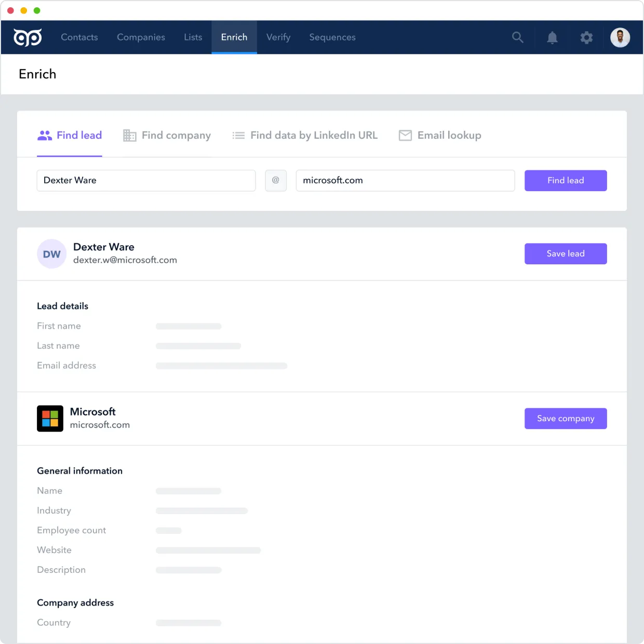Click the owl logo in the navbar
The image size is (644, 644).
tap(28, 37)
